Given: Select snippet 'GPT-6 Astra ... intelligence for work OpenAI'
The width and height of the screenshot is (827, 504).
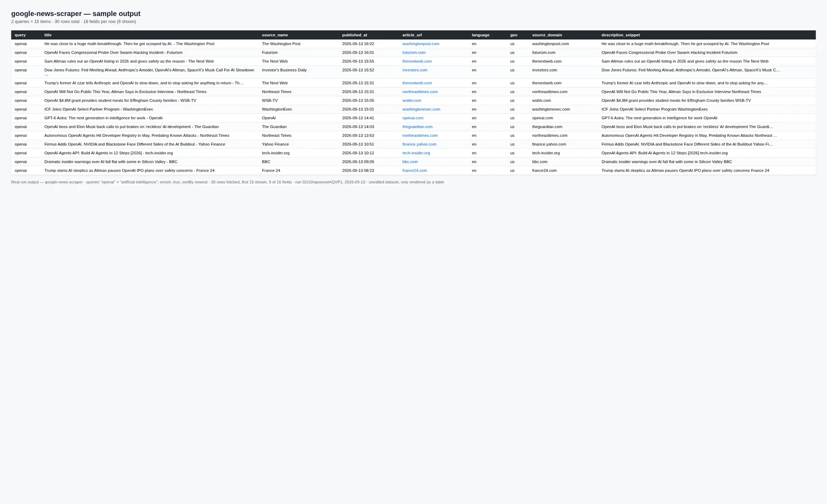Looking at the screenshot, I should tap(659, 118).
